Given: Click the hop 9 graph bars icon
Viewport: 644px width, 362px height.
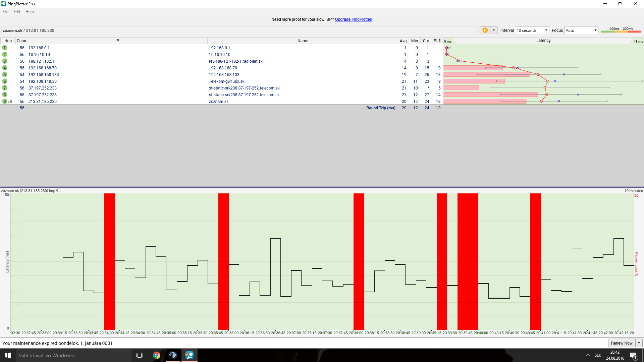Looking at the screenshot, I should 10,101.
